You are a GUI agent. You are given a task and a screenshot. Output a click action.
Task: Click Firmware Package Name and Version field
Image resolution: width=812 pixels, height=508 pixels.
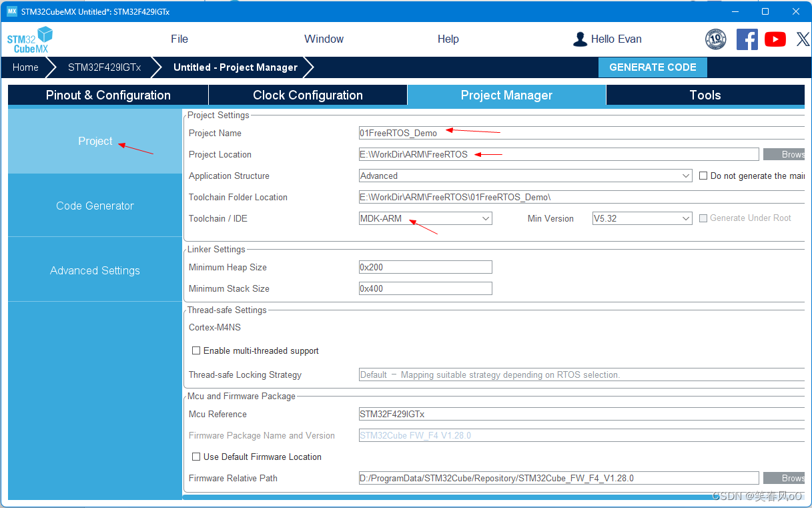click(582, 435)
